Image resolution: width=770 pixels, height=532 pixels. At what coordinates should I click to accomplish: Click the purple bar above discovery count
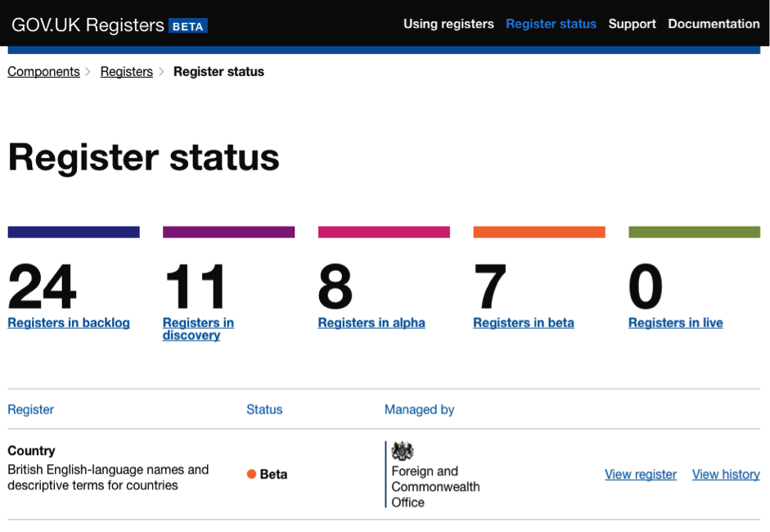228,231
